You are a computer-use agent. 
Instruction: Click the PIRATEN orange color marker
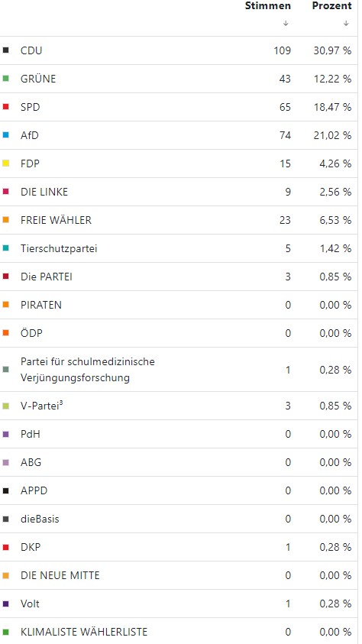coord(6,305)
